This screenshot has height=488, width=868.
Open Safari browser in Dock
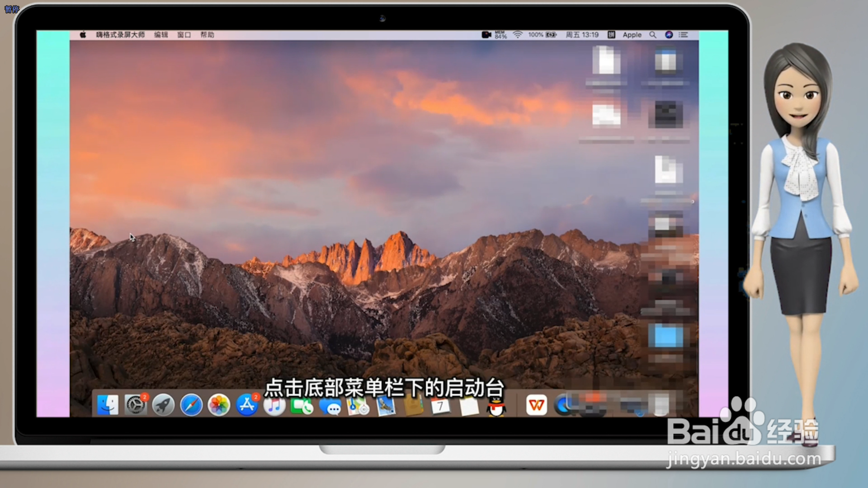click(191, 405)
